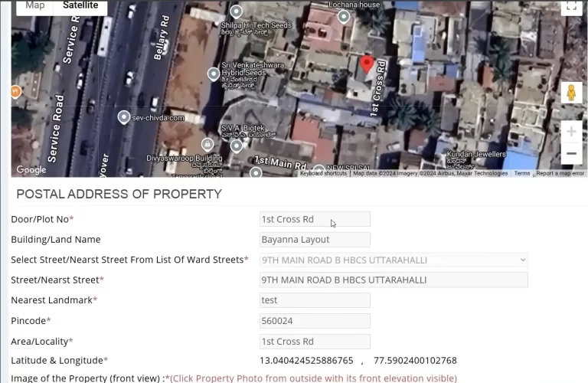Click Shilpa Hi Tech Seeds place marker

tap(236, 12)
